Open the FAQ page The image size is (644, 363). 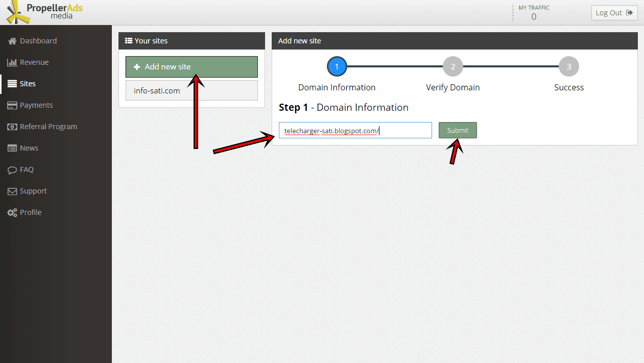point(27,170)
